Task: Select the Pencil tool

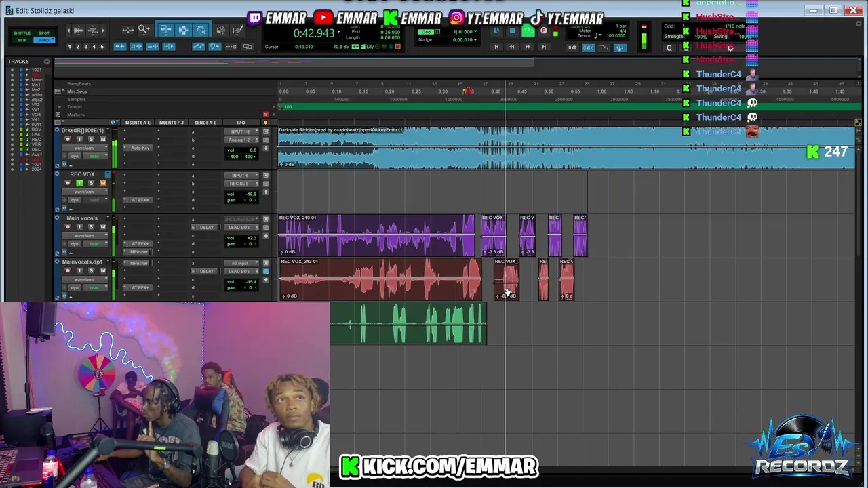Action: coord(237,30)
